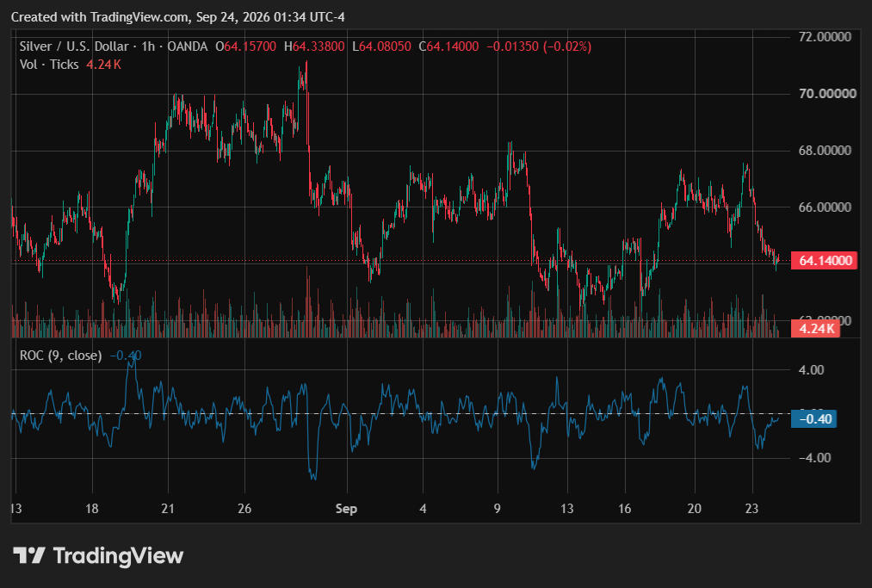
Task: Select the 23 date on time axis
Action: pyautogui.click(x=751, y=509)
